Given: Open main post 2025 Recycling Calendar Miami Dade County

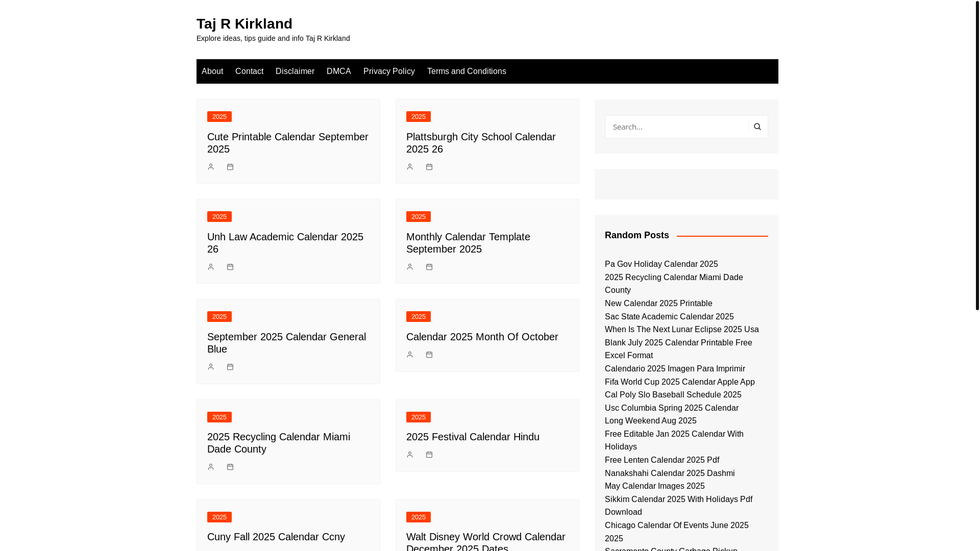Looking at the screenshot, I should [279, 443].
